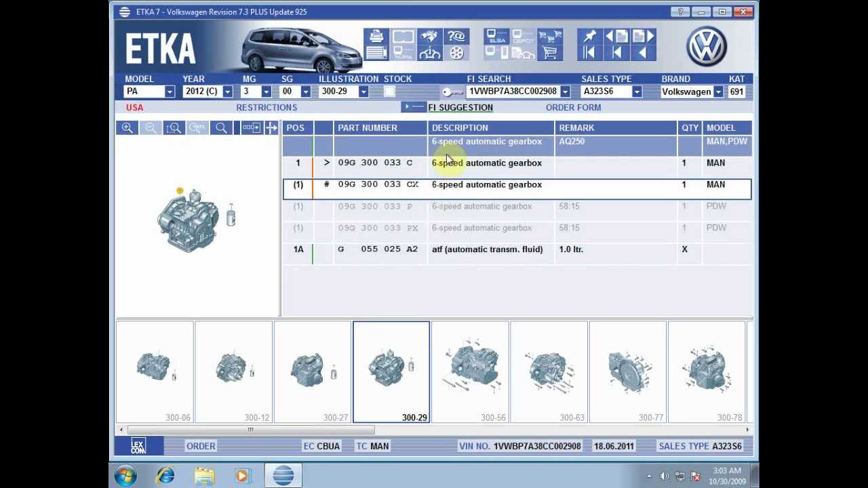Viewport: 868px width, 488px height.
Task: Click the ORDER button in status bar
Action: (x=201, y=446)
